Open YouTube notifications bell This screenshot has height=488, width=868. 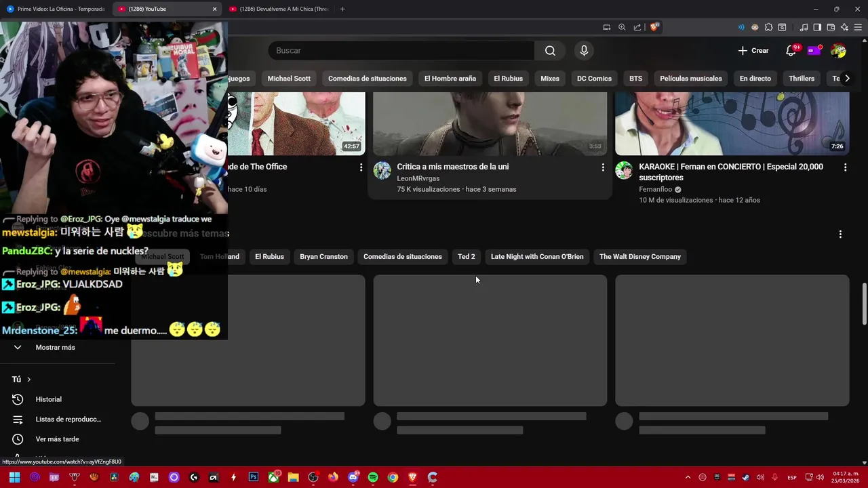coord(791,51)
